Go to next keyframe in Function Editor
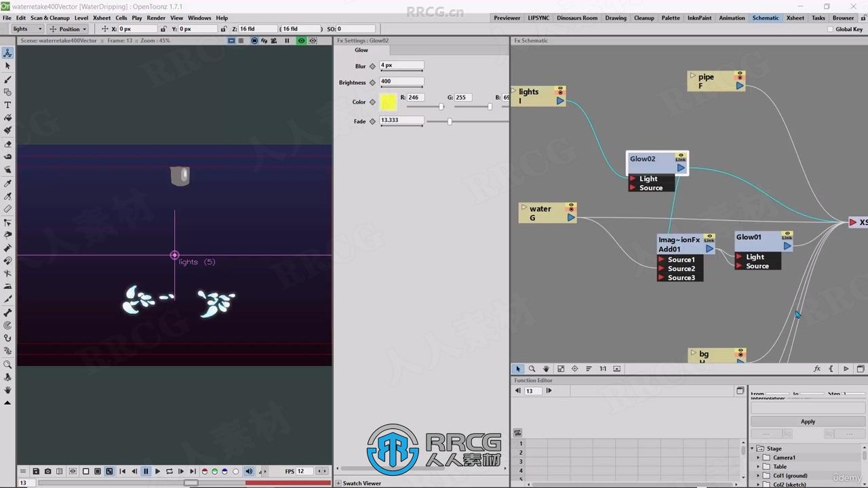 tap(549, 390)
